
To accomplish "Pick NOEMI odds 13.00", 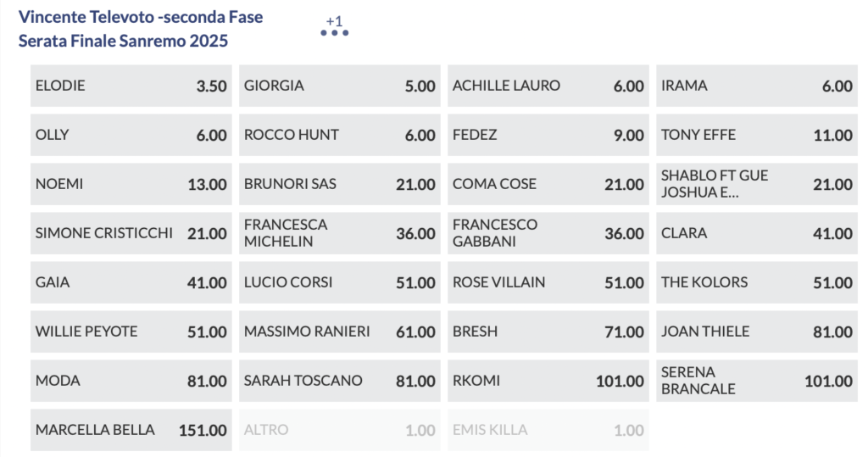I will (131, 184).
